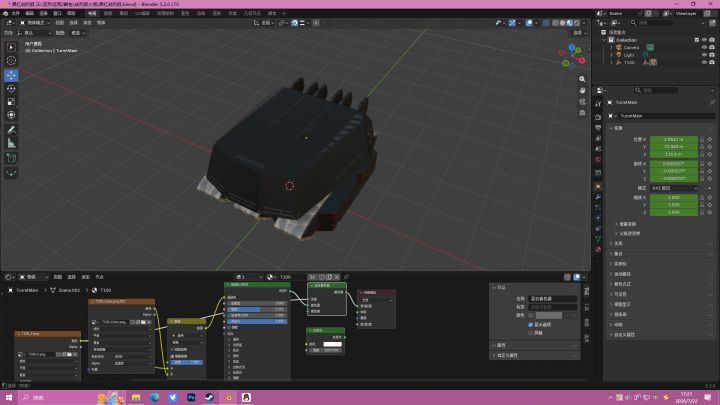Select the Scale tool in viewport toolbar

pos(11,101)
